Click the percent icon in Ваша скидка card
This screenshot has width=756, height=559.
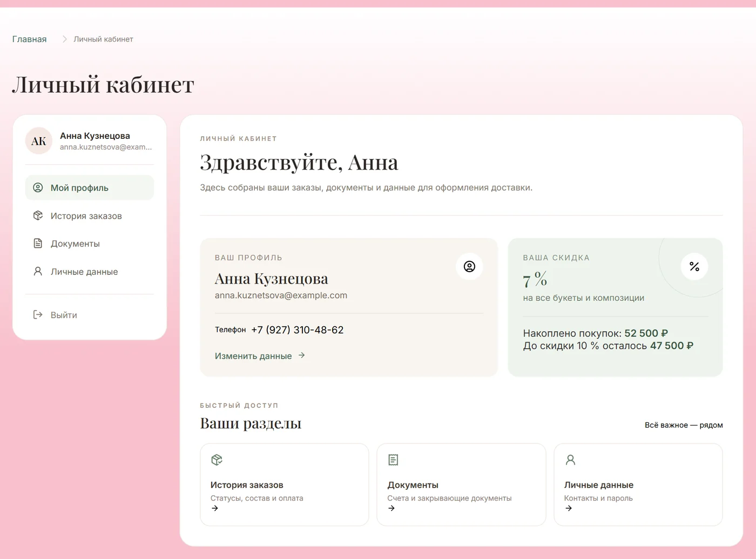tap(694, 266)
